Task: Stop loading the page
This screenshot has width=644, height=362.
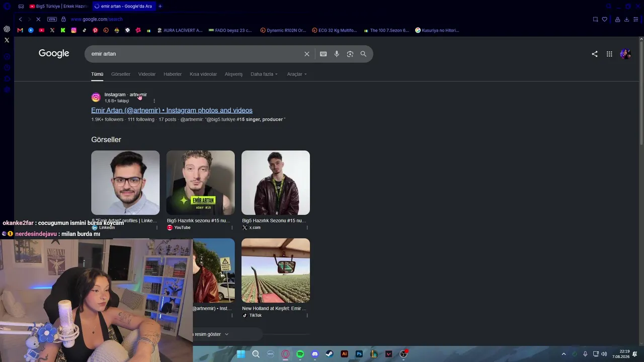Action: pyautogui.click(x=38, y=19)
